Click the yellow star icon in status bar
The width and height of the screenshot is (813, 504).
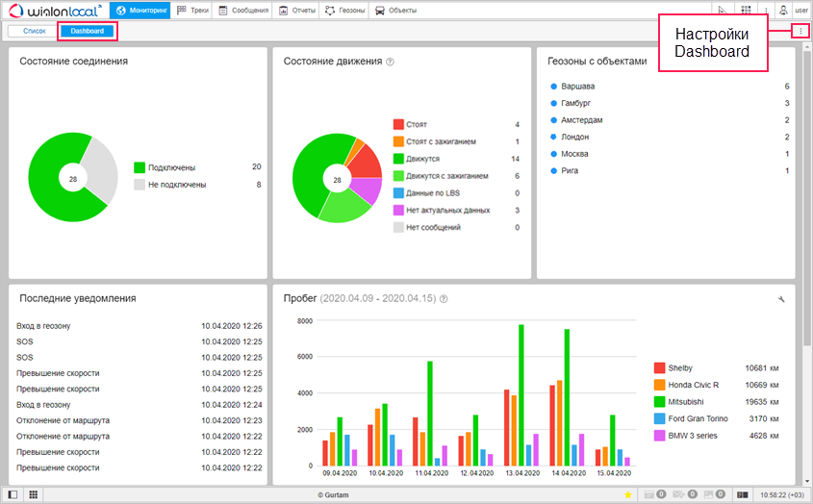tap(628, 494)
